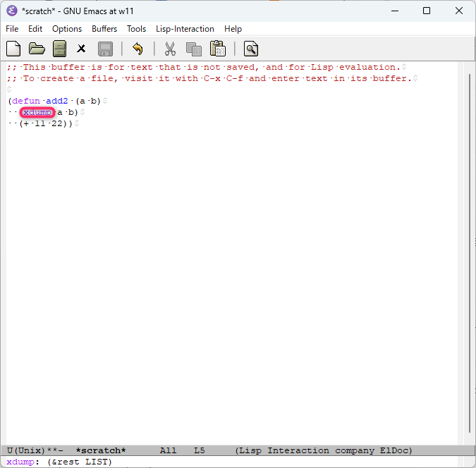This screenshot has height=468, width=476.
Task: Click the vertical scrollbar of the buffer
Action: pyautogui.click(x=470, y=254)
